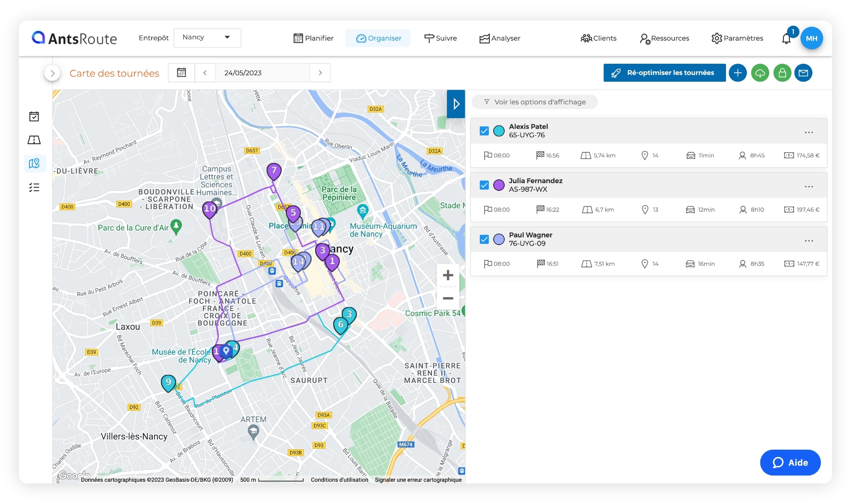Click the Ré-optimiser les tournées button
The width and height of the screenshot is (851, 504).
(664, 73)
